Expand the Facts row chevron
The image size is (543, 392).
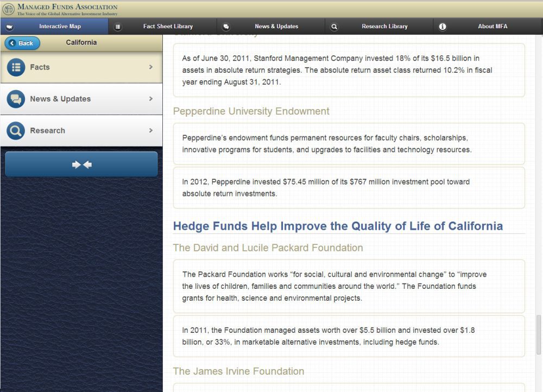[151, 67]
